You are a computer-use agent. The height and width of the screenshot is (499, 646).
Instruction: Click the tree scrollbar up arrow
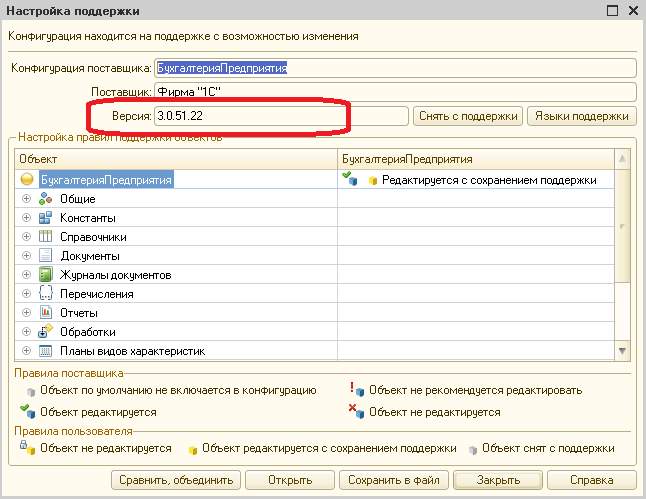(x=623, y=159)
